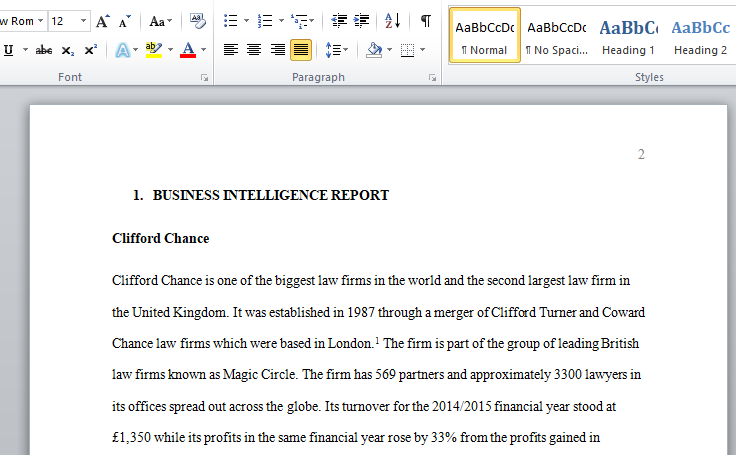
Task: Open the Borders dropdown arrow
Action: point(422,50)
